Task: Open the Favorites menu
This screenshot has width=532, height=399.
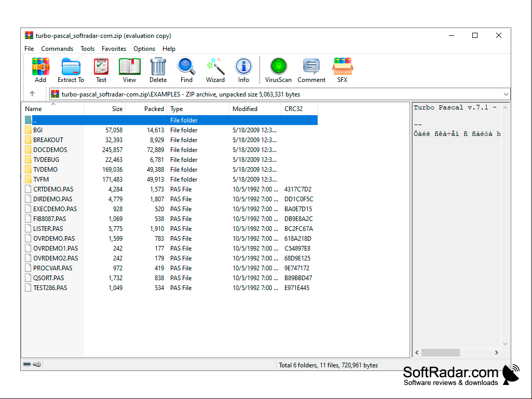Action: click(x=114, y=49)
